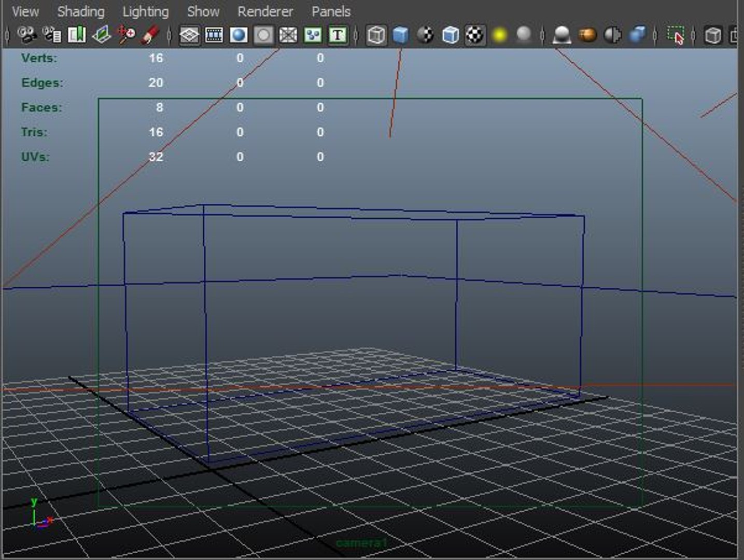744x560 pixels.
Task: Click the Tris label in HUD
Action: coord(34,132)
